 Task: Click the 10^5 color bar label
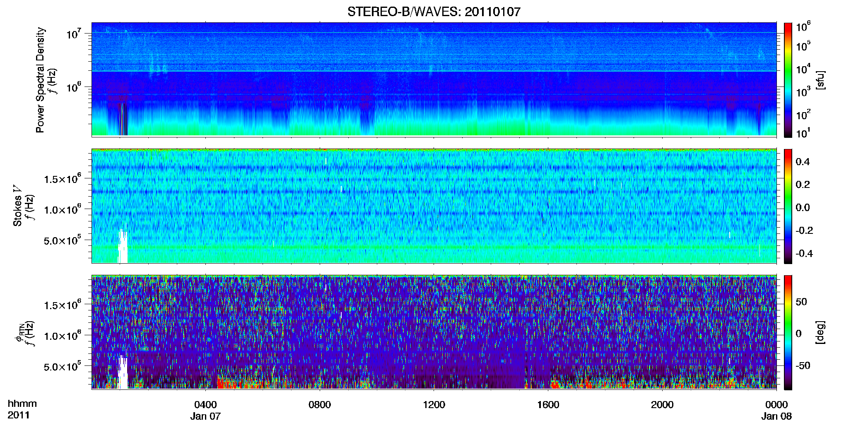click(x=803, y=46)
